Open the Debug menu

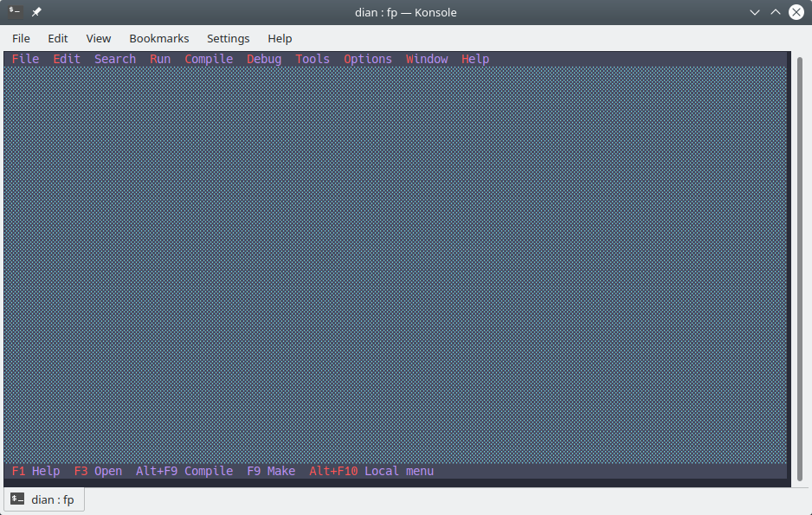pos(263,58)
